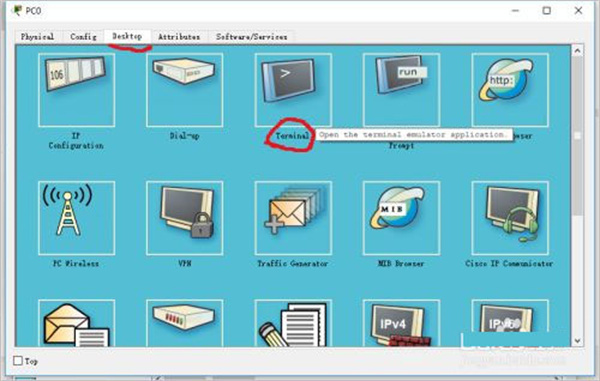Open the PC Wireless tower icon

[x=77, y=218]
